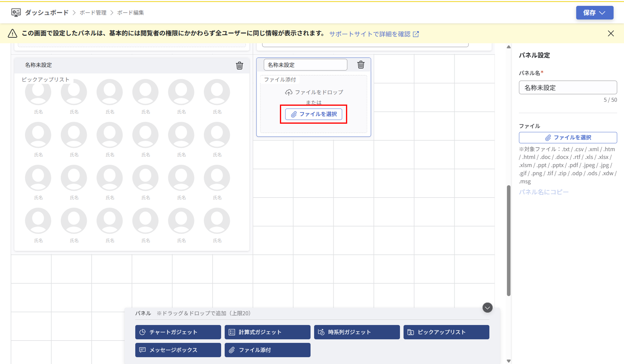Click scroll up arrow of board scrollbar

509,47
